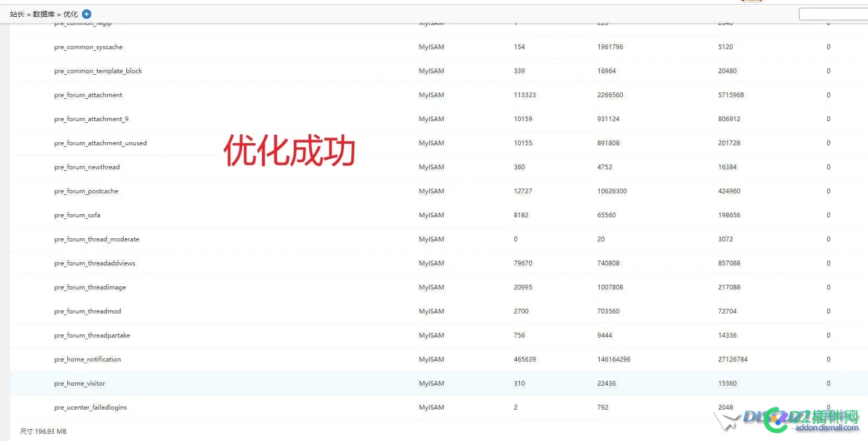The width and height of the screenshot is (868, 441).
Task: Click index value 5715968 in attachment row
Action: (x=731, y=95)
